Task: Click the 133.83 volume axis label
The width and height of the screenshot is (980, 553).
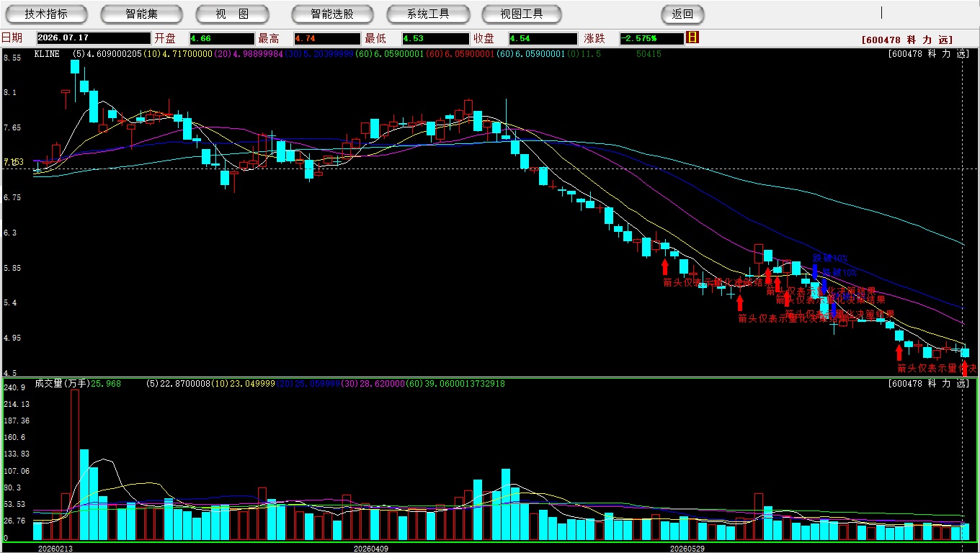Action: 16,454
